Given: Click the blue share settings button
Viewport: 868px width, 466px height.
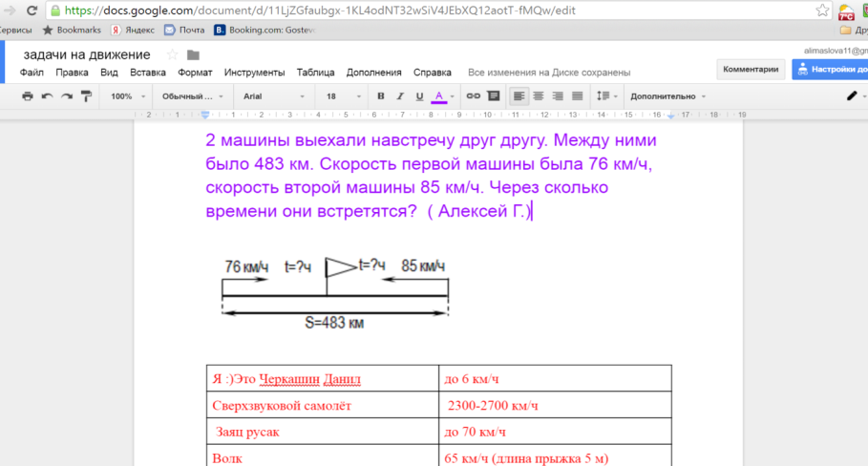Looking at the screenshot, I should [x=831, y=69].
